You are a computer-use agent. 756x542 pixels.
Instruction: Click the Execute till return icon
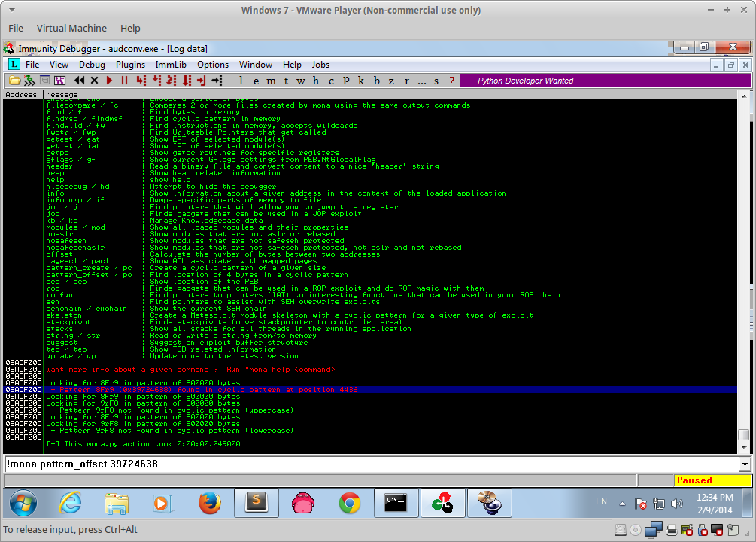(x=202, y=81)
